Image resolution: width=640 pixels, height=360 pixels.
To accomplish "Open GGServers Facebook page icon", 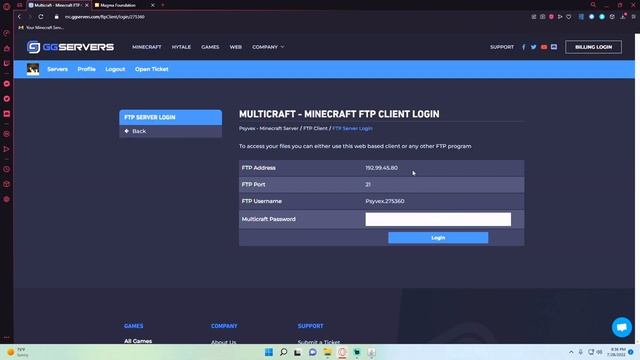I will [524, 47].
